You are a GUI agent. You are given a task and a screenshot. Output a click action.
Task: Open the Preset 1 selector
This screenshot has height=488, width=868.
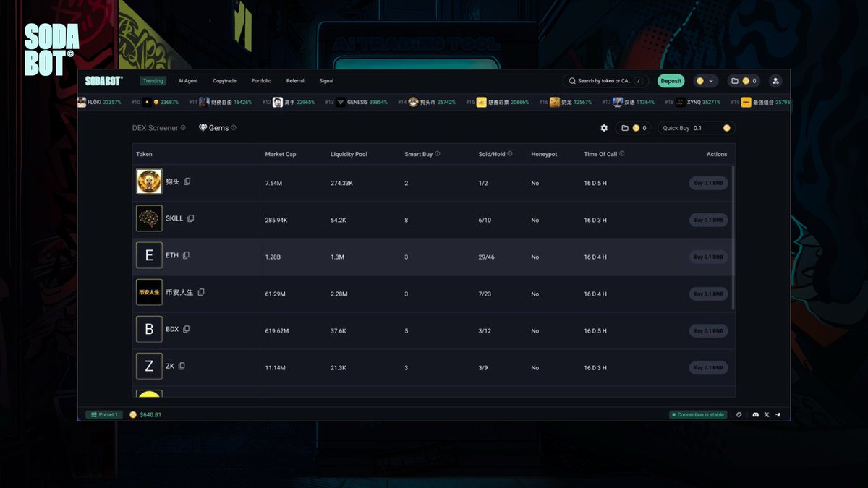[x=104, y=415]
